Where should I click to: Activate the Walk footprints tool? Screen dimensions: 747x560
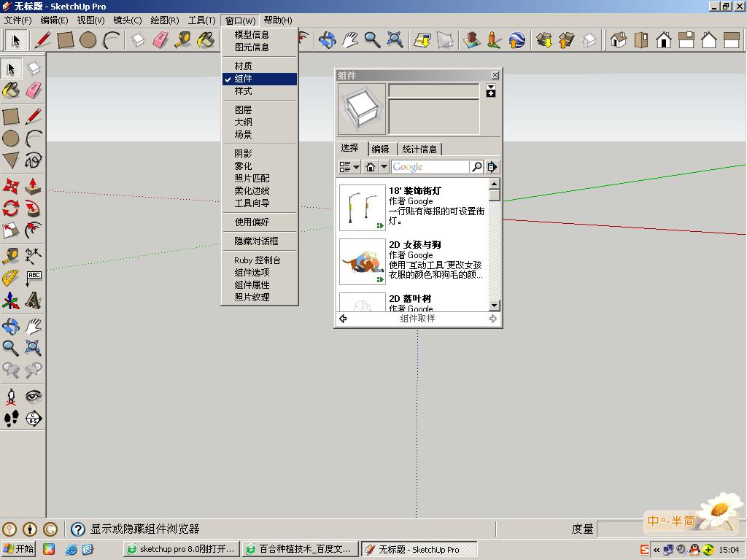[x=11, y=419]
